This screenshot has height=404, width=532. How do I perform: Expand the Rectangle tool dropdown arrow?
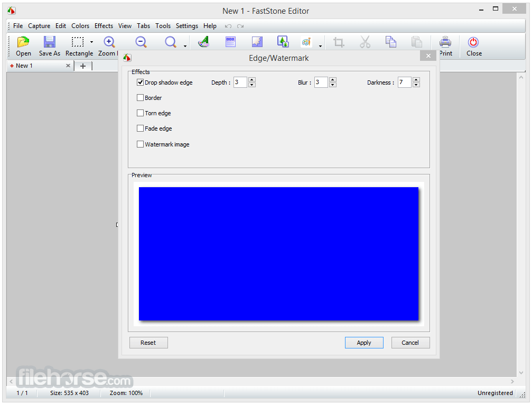click(x=91, y=42)
